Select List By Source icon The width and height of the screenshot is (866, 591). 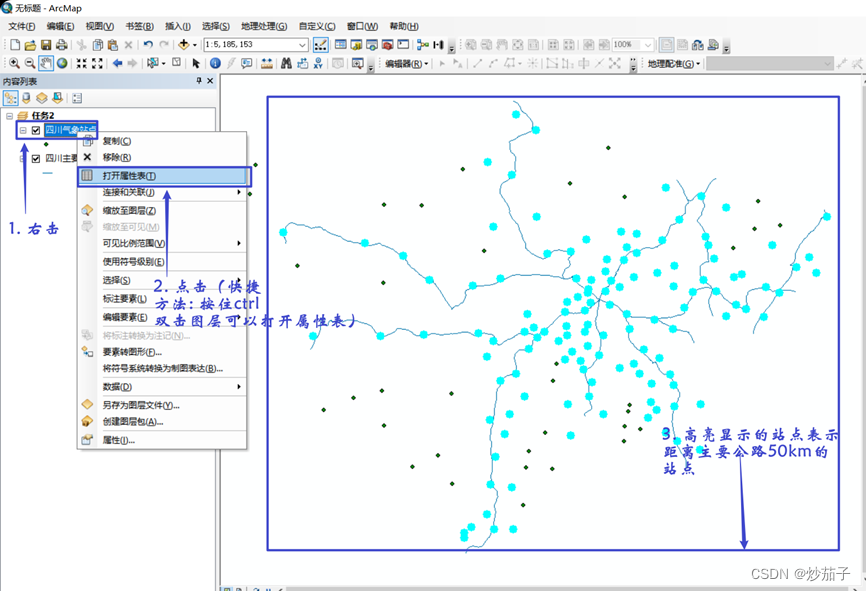pyautogui.click(x=26, y=98)
